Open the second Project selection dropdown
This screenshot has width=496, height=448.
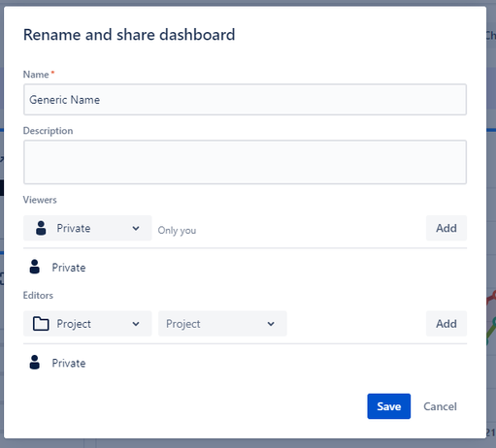pos(222,324)
